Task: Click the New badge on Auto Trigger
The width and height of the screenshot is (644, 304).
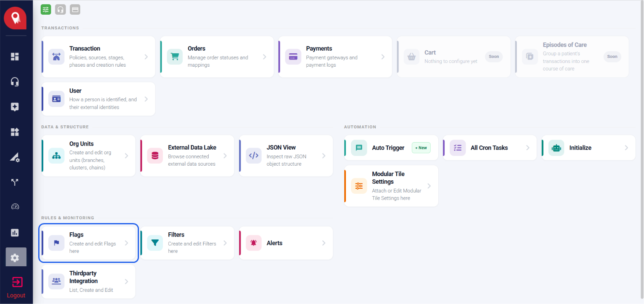Action: tap(421, 148)
